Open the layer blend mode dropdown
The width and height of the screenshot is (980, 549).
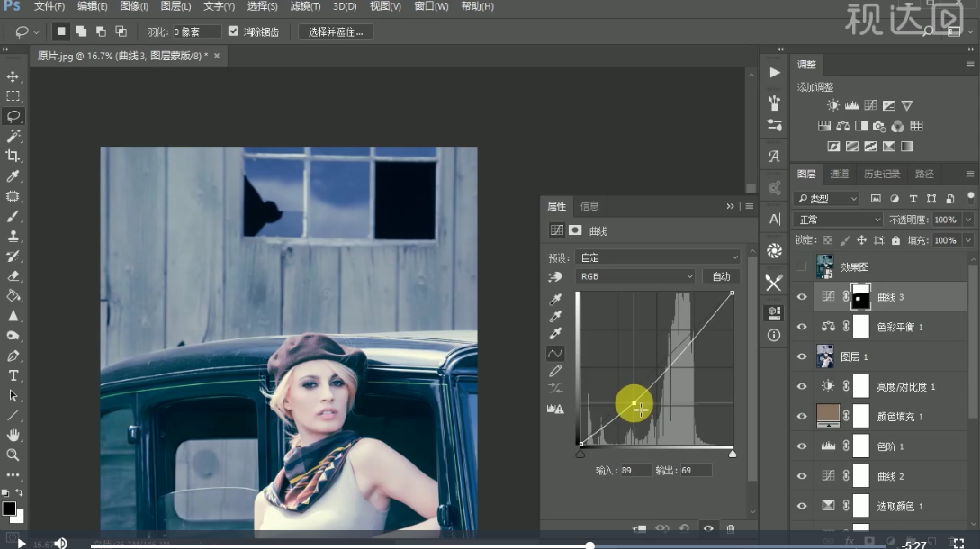(x=838, y=220)
